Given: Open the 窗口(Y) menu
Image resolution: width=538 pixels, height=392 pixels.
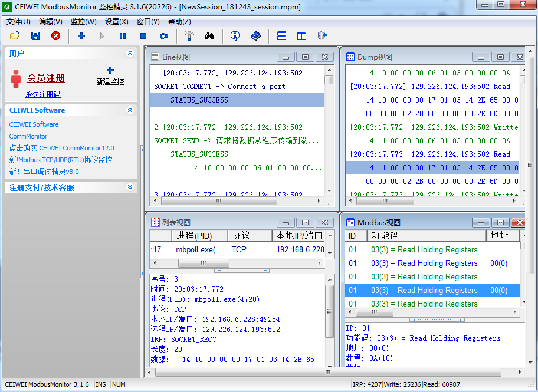Looking at the screenshot, I should click(x=148, y=22).
